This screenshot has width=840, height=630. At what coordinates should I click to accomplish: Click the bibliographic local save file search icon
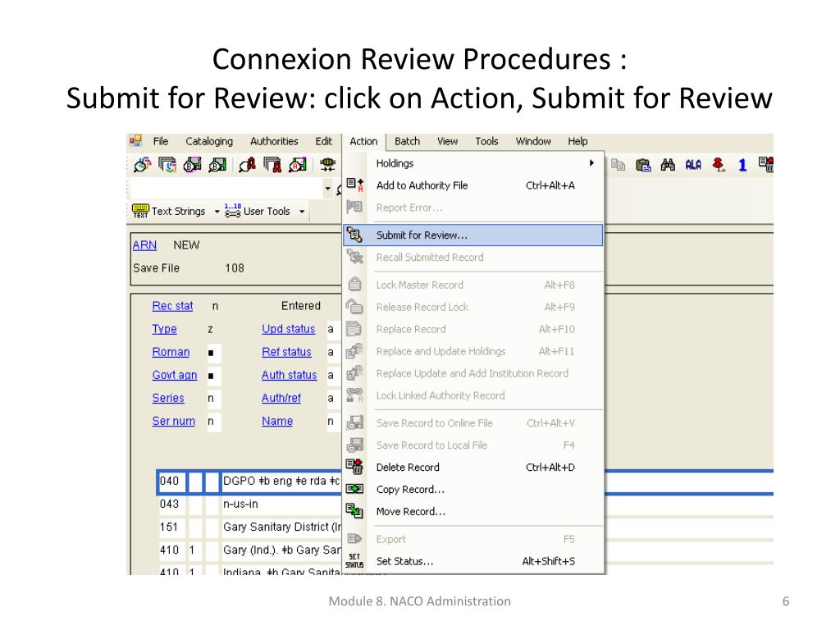[x=217, y=165]
